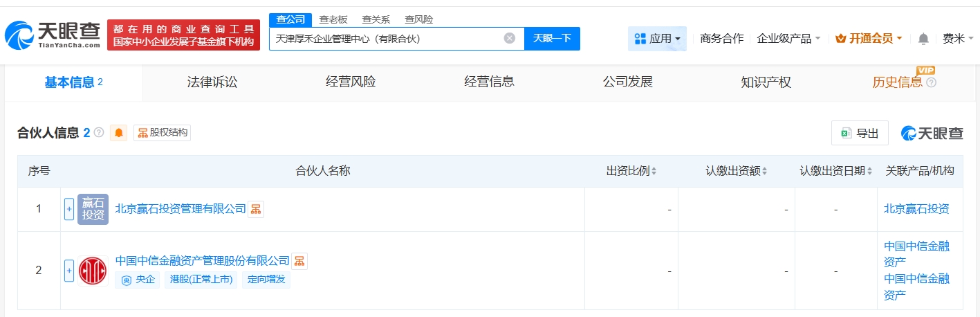The height and width of the screenshot is (317, 980).
Task: Open the notification bell in header
Action: tap(923, 39)
